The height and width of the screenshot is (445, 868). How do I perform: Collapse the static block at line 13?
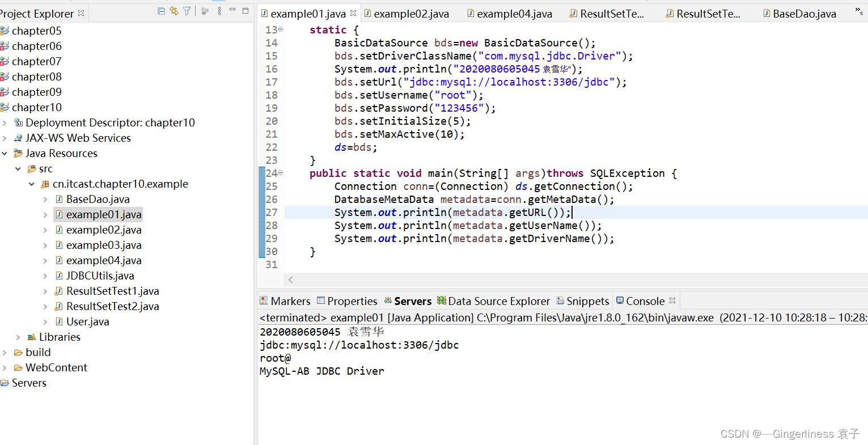coord(281,29)
